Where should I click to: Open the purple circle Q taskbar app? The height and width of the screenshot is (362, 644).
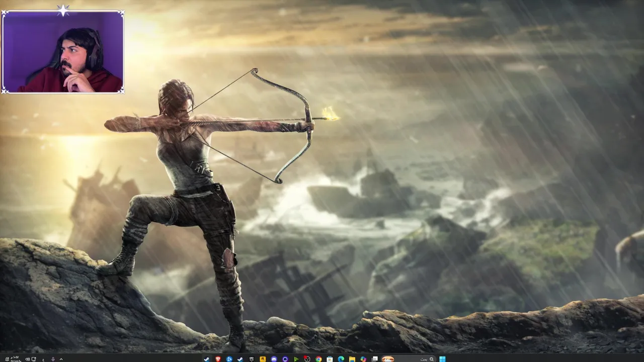tap(285, 359)
